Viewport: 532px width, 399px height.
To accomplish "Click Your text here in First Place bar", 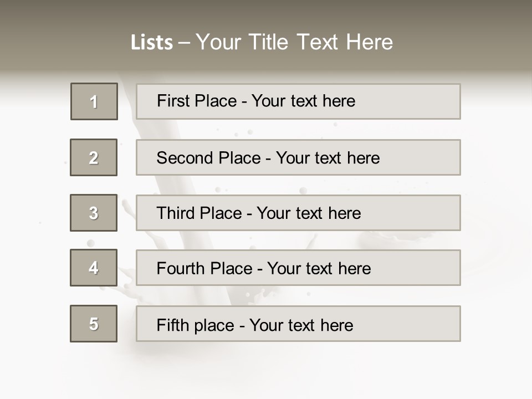I will 303,101.
